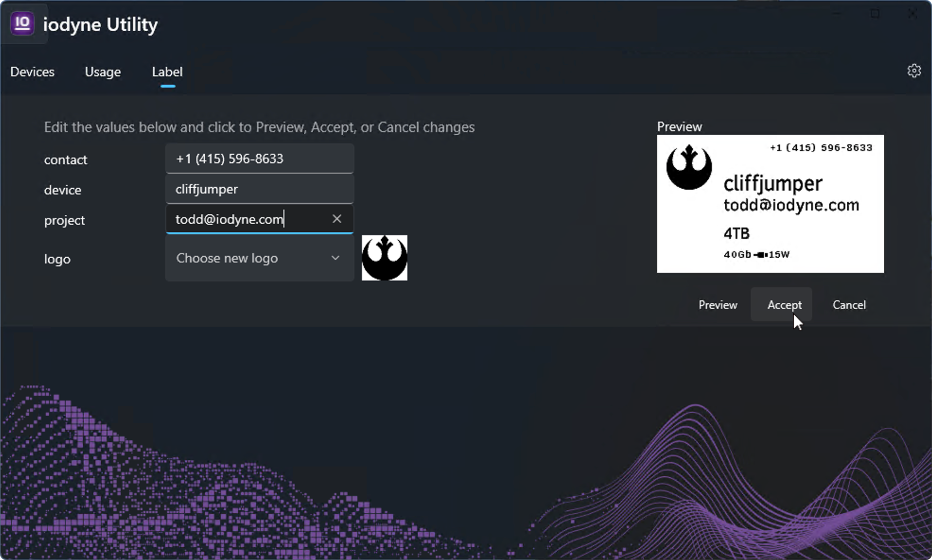932x560 pixels.
Task: Click the device name field cliffjumper
Action: pyautogui.click(x=260, y=189)
